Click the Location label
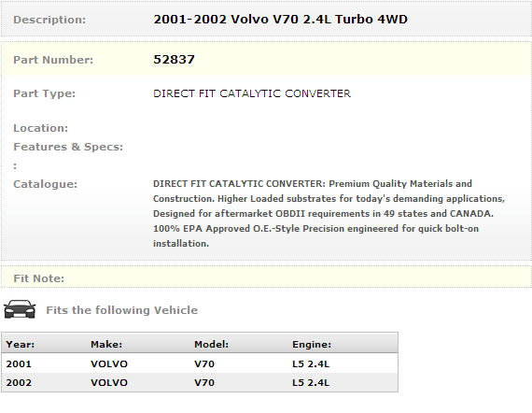Image resolution: width=532 pixels, height=413 pixels. [41, 128]
